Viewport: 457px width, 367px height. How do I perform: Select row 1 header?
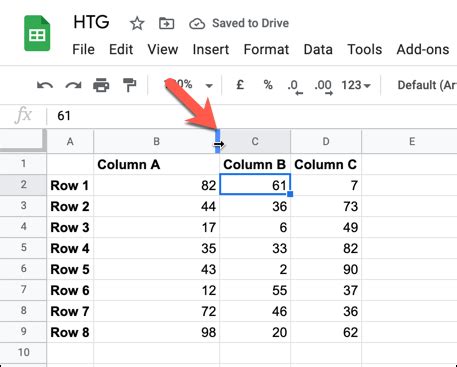tap(23, 164)
